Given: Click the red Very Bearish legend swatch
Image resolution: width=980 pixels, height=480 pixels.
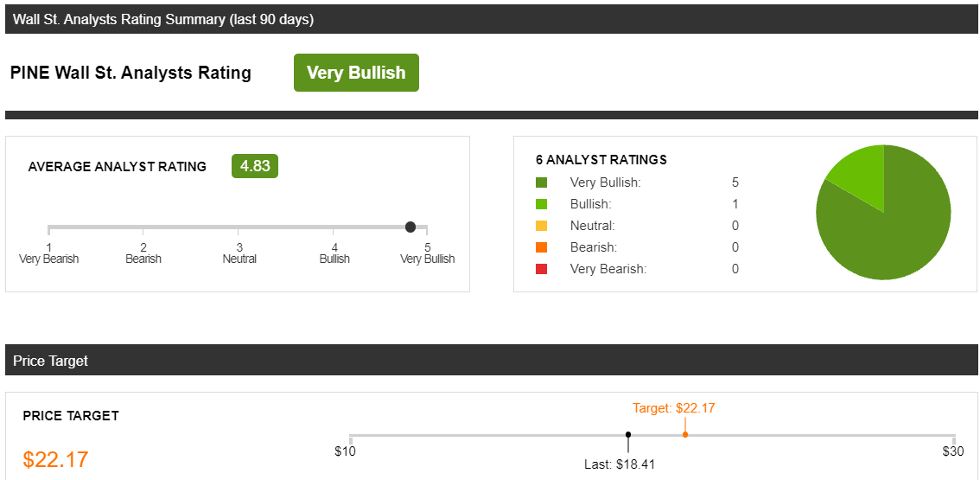Looking at the screenshot, I should coord(542,269).
